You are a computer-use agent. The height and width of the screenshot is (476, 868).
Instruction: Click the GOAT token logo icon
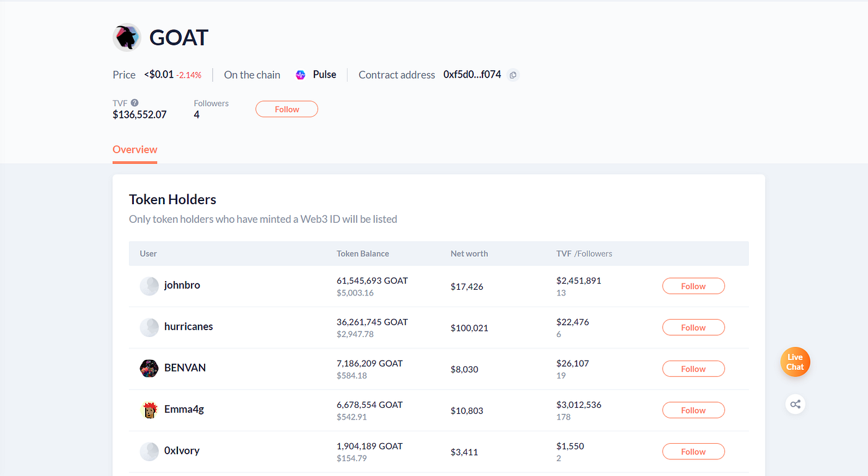pos(127,38)
